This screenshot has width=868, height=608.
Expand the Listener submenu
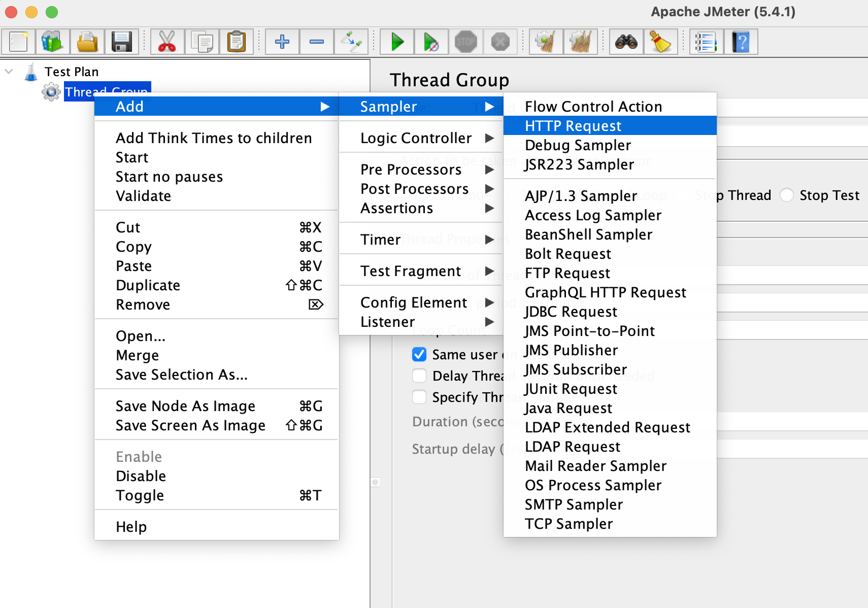click(421, 322)
